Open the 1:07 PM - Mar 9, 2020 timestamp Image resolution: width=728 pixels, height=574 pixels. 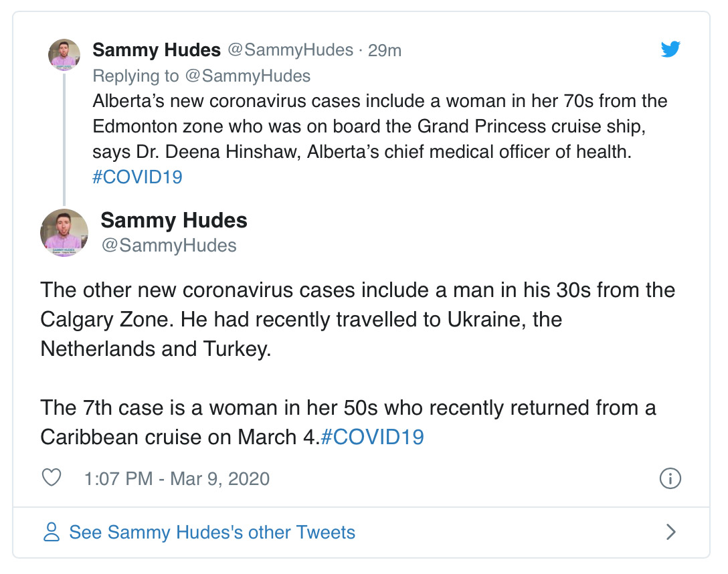(x=177, y=478)
